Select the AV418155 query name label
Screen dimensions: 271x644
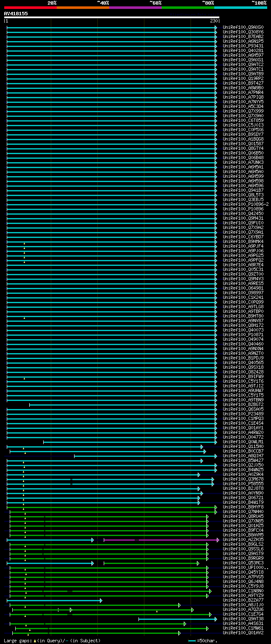coord(16,14)
